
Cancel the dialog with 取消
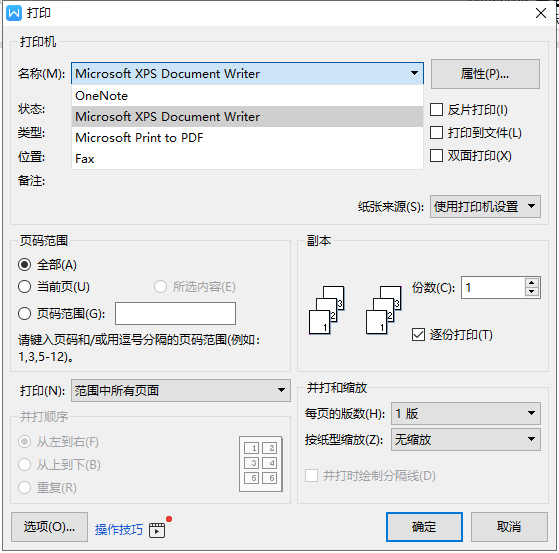(x=509, y=527)
